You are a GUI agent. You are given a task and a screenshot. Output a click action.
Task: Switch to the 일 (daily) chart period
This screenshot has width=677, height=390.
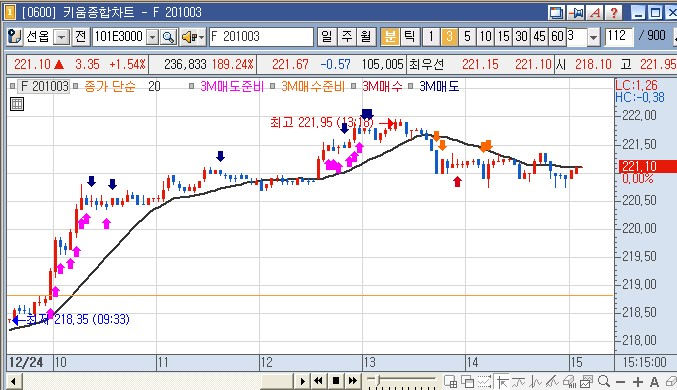point(327,37)
